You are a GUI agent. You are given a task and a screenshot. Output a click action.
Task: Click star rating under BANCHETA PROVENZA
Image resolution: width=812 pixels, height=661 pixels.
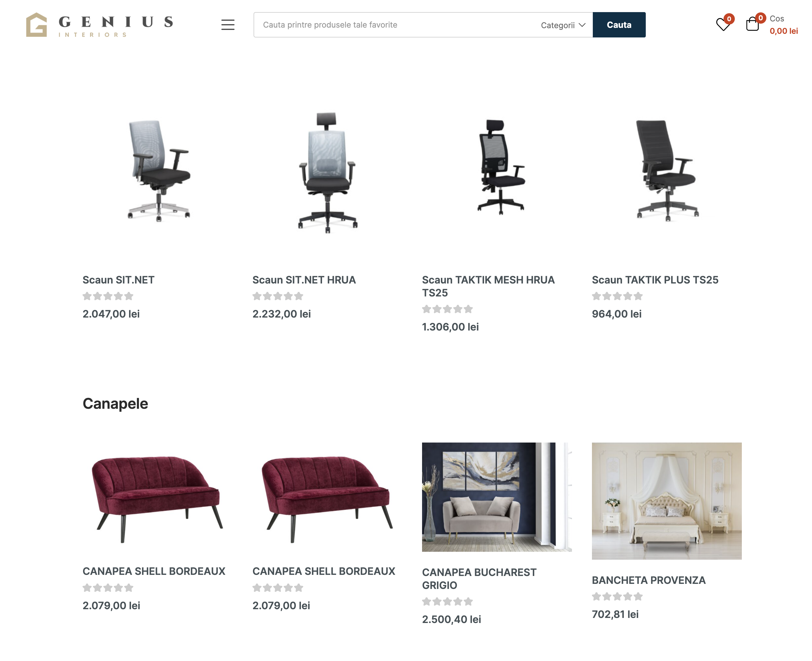click(617, 596)
